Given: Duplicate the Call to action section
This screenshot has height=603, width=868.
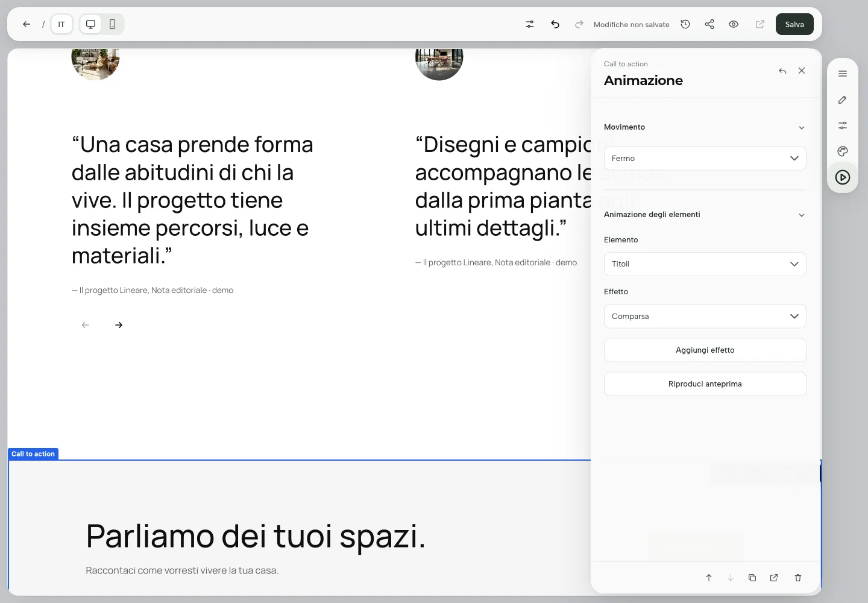Looking at the screenshot, I should tap(752, 578).
